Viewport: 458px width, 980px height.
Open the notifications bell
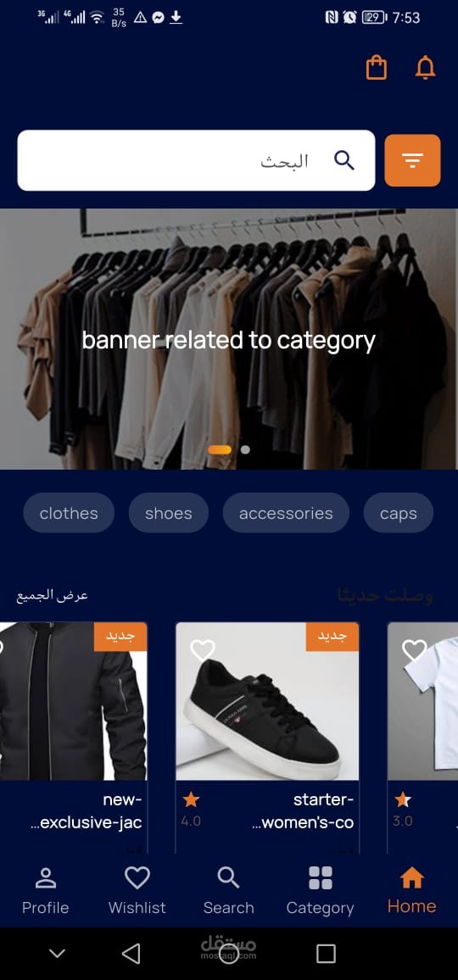[x=426, y=68]
